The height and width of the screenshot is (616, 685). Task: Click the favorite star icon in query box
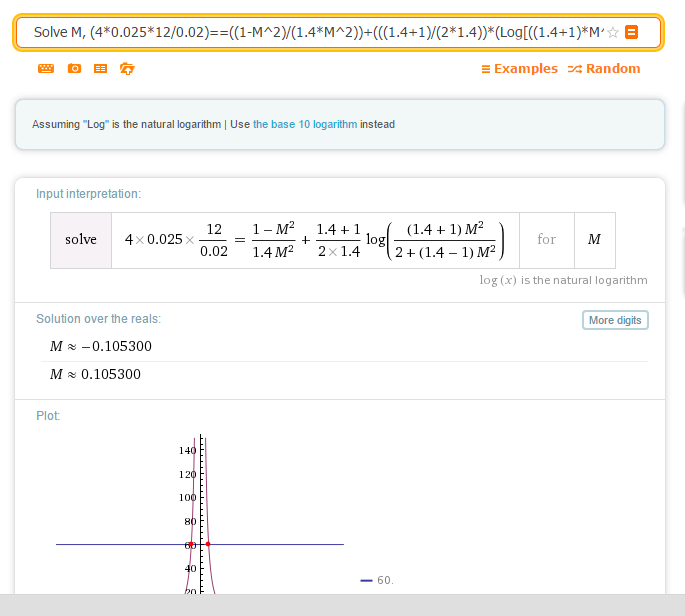click(x=613, y=33)
